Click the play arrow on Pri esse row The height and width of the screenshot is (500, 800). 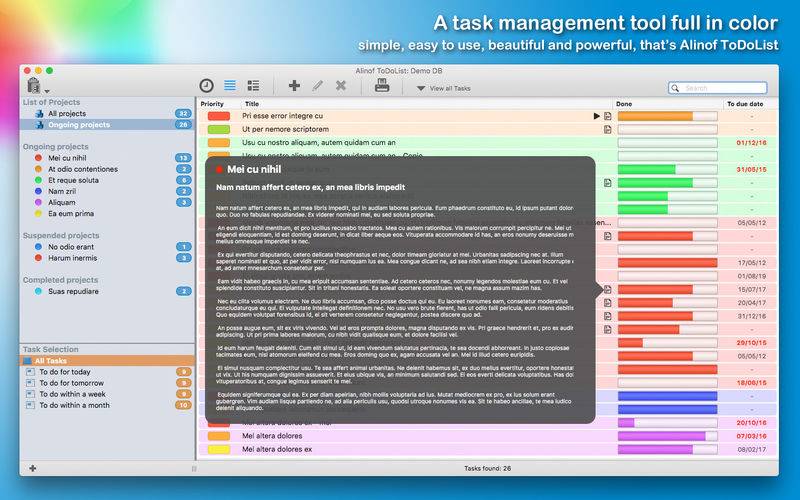pos(596,116)
